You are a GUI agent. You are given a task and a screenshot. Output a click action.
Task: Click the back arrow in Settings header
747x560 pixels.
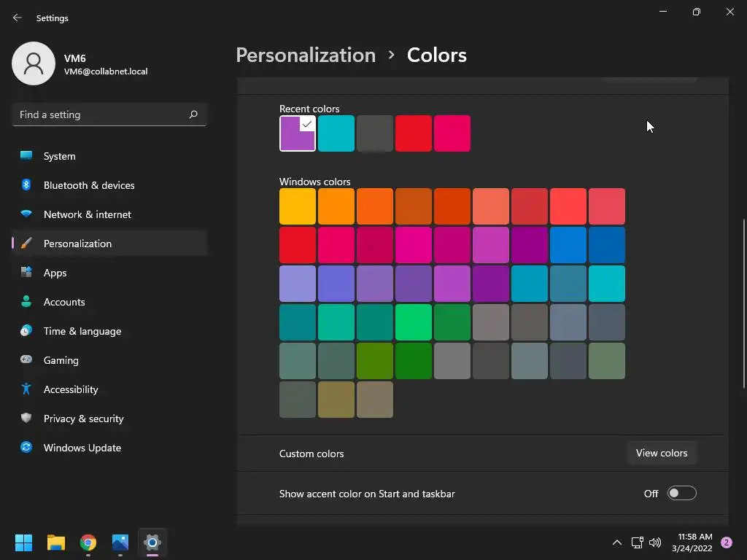18,17
